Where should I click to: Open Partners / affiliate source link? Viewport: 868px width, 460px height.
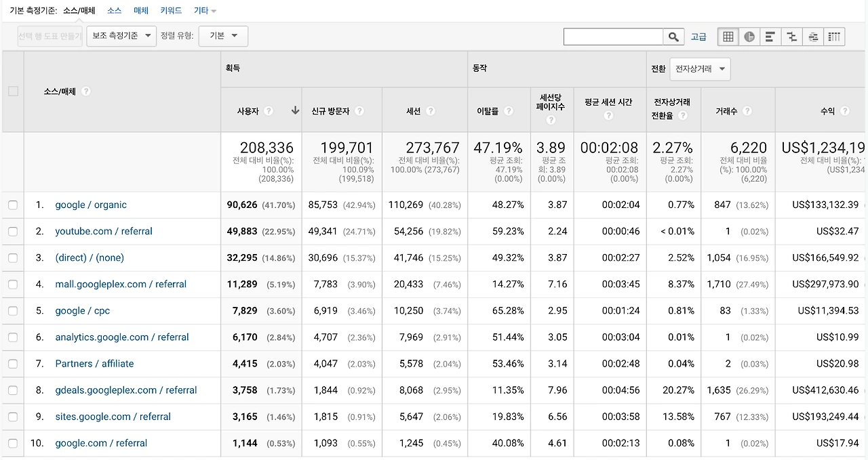(94, 363)
